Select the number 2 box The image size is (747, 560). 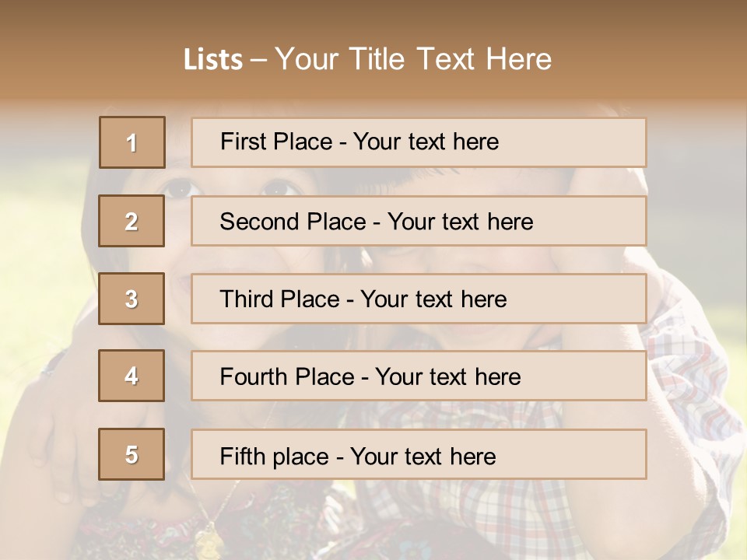(x=132, y=221)
